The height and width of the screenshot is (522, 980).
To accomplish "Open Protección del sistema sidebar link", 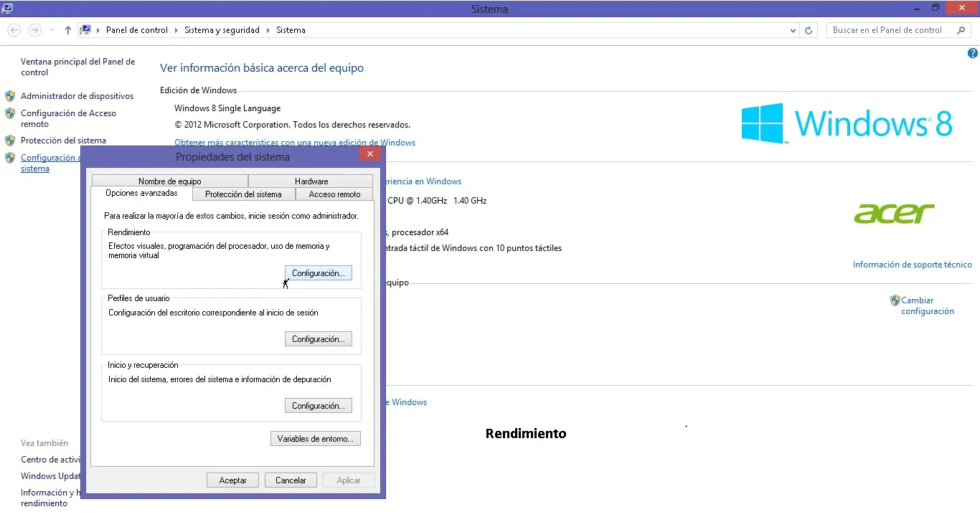I will (x=63, y=141).
